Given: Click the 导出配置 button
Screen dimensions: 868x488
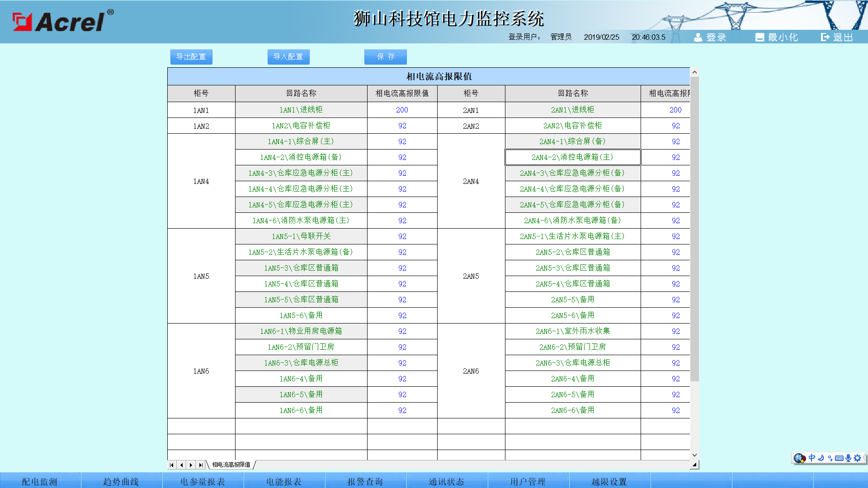Looking at the screenshot, I should [191, 57].
